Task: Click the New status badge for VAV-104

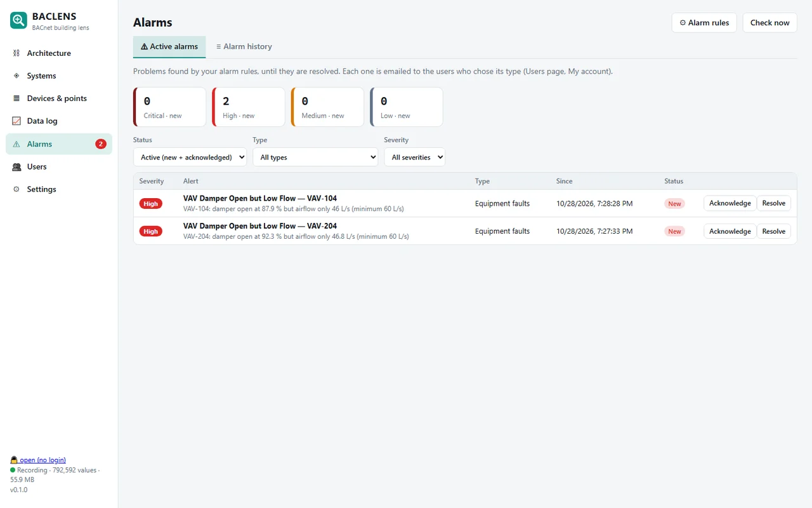Action: click(x=674, y=204)
